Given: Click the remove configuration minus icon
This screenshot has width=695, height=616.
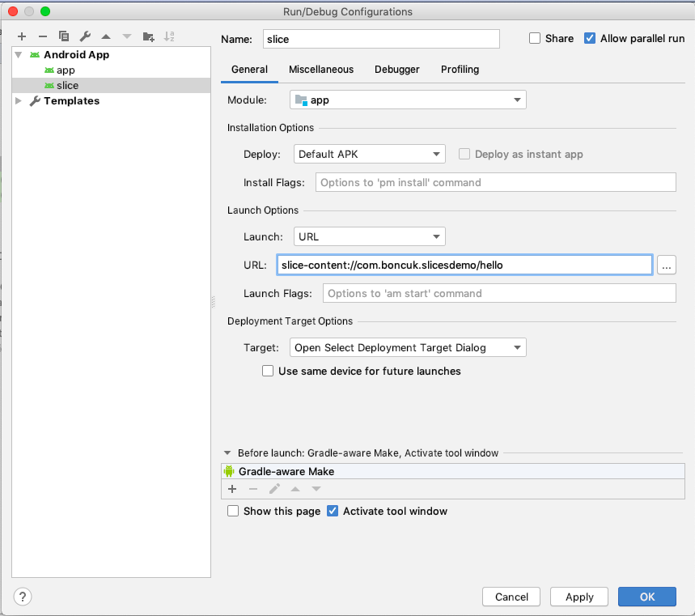Looking at the screenshot, I should (x=43, y=36).
